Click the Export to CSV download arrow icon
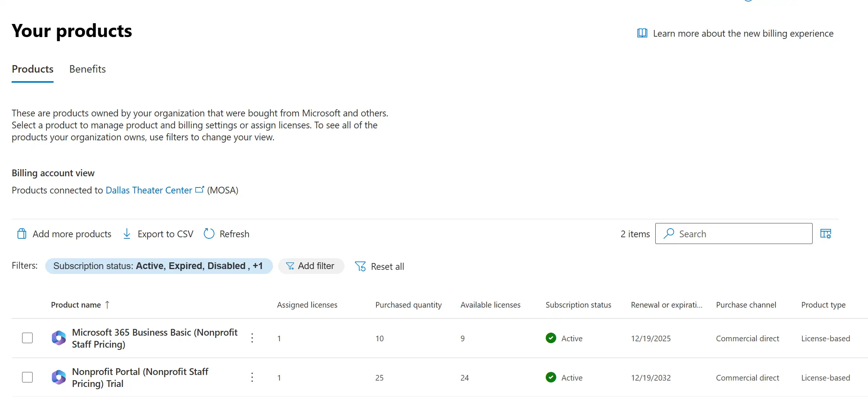 point(127,234)
